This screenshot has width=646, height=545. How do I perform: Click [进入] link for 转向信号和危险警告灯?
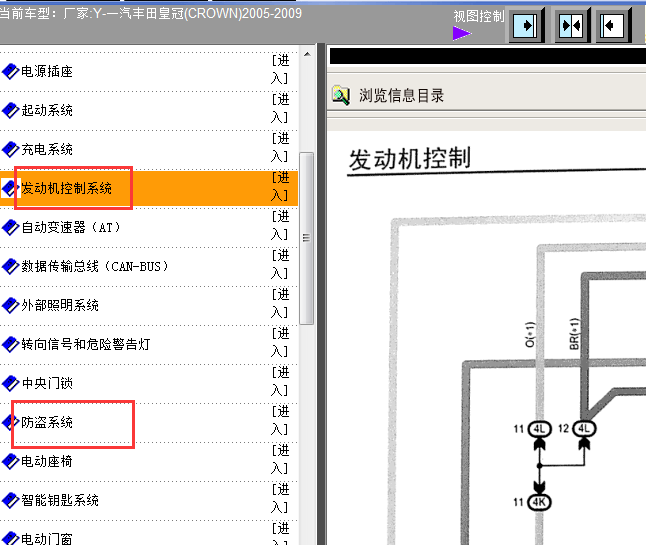click(280, 342)
